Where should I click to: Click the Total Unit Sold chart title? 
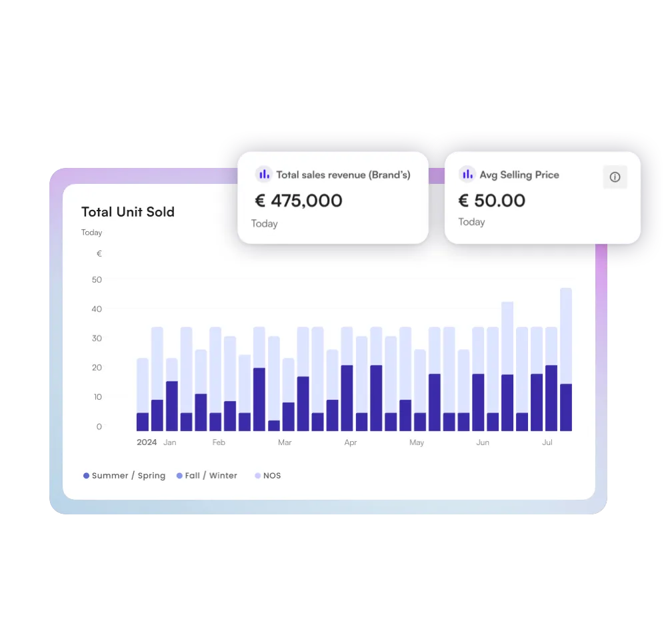pyautogui.click(x=127, y=212)
